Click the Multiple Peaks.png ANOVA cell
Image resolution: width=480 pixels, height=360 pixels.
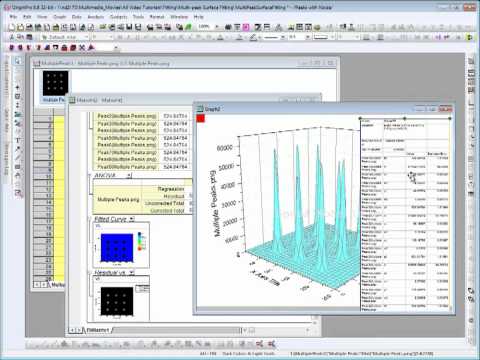point(118,200)
